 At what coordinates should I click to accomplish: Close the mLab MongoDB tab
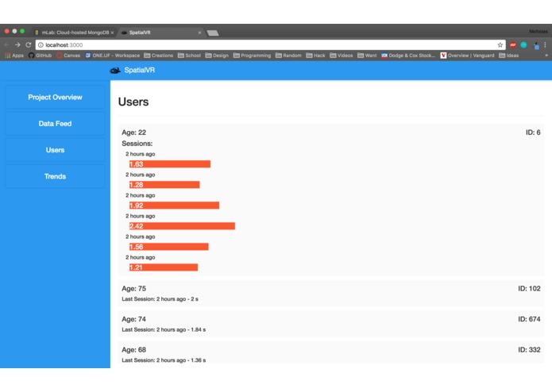pyautogui.click(x=112, y=33)
